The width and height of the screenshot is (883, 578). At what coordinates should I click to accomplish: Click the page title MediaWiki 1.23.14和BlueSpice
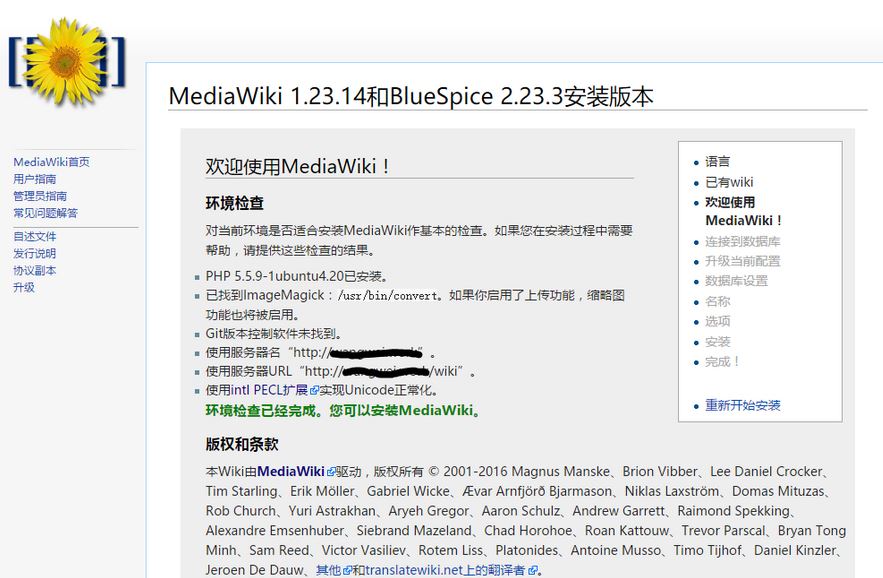point(411,96)
